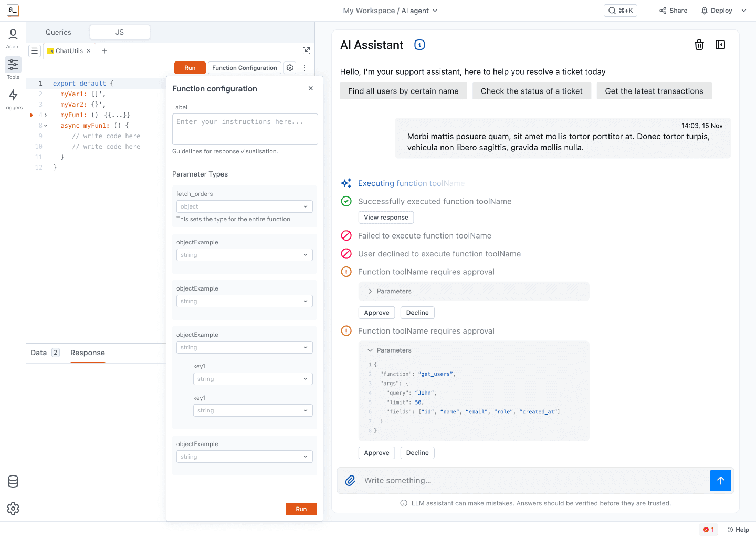This screenshot has height=538, width=756.
Task: Click the Share button
Action: tap(674, 11)
